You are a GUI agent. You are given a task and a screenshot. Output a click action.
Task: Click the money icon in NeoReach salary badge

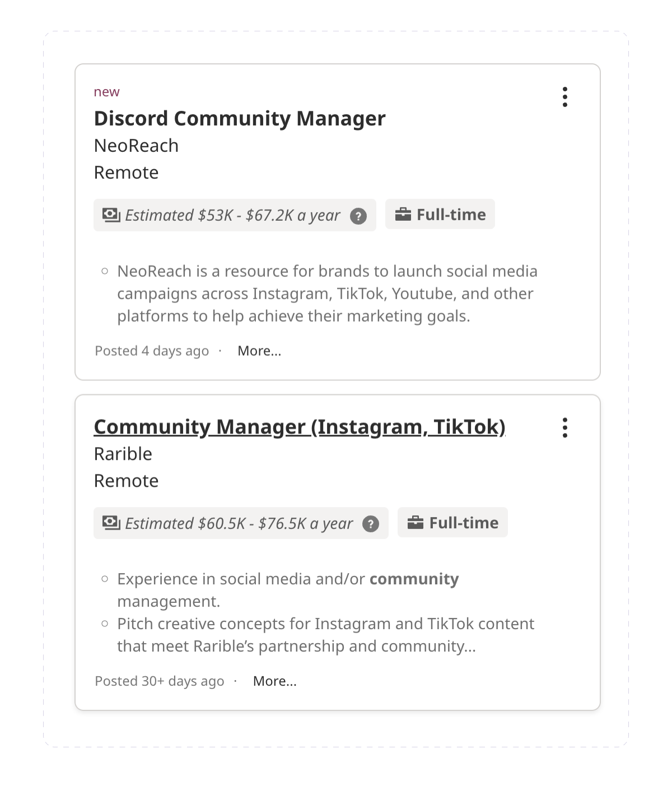(x=111, y=215)
